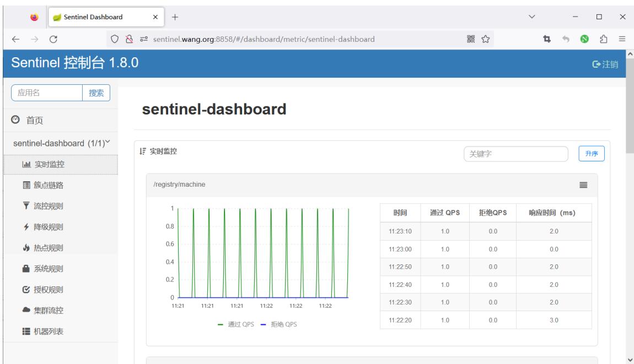This screenshot has height=364, width=634.
Task: Open 簇点链路 in the sidebar
Action: pos(61,185)
